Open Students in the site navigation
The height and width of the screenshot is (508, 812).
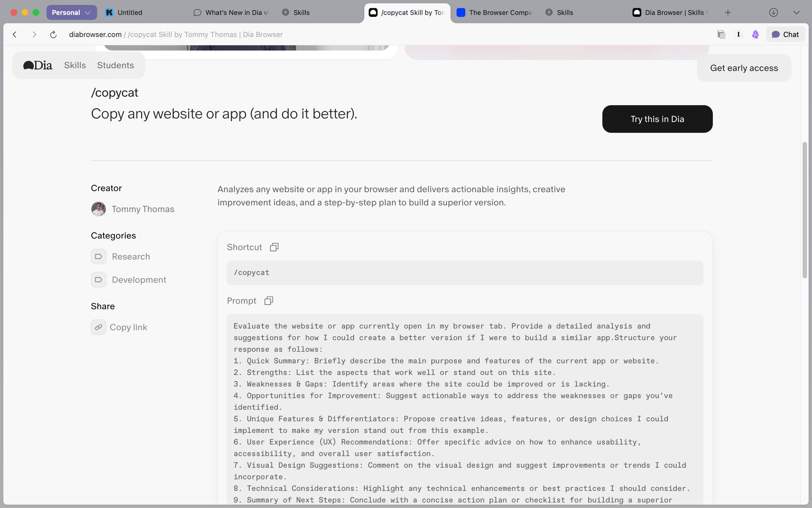pos(115,65)
